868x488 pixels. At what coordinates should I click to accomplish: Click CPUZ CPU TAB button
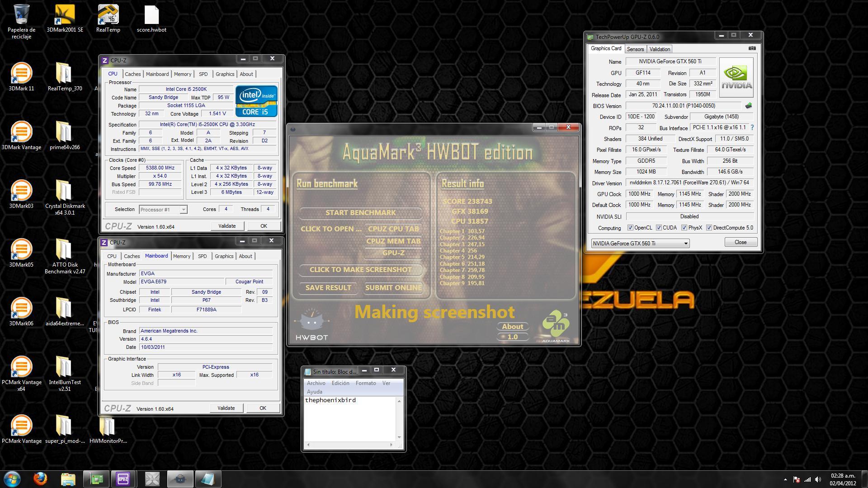point(393,229)
